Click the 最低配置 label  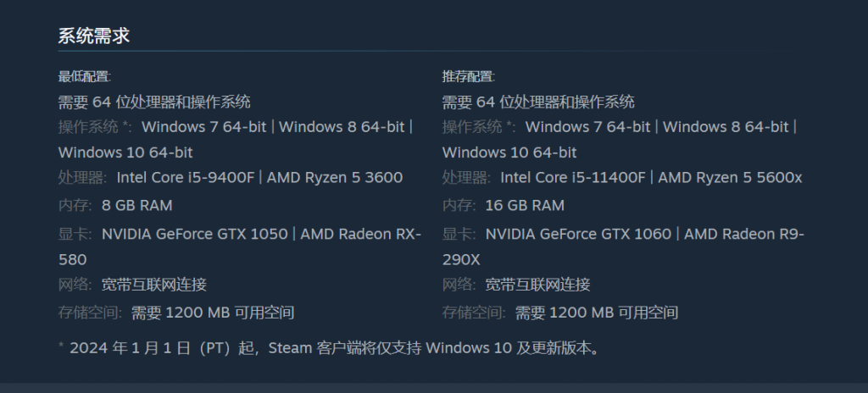(85, 76)
